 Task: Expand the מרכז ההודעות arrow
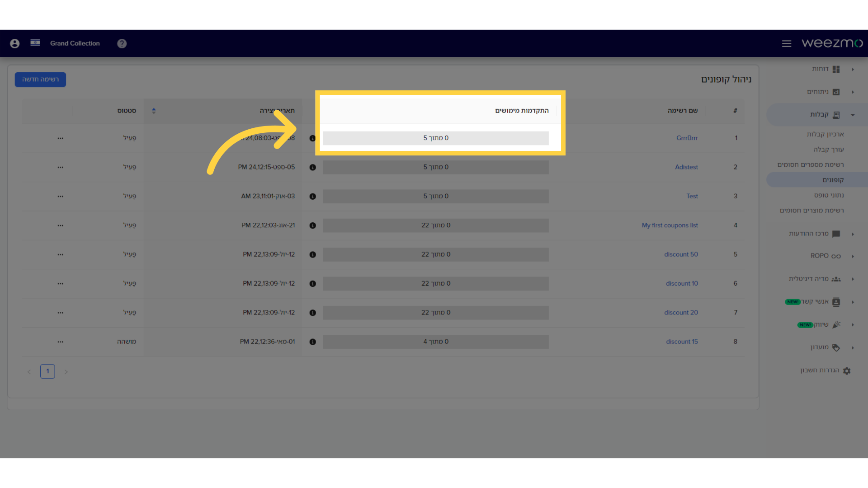tap(853, 234)
